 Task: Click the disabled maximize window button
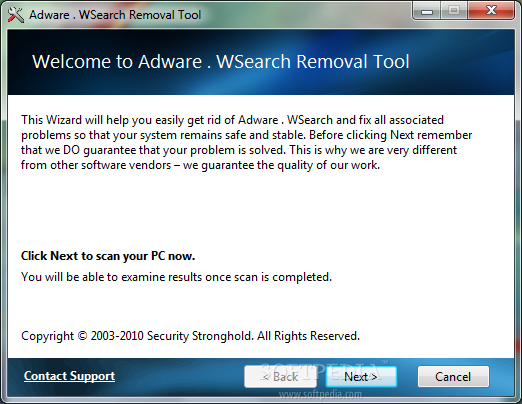[454, 11]
